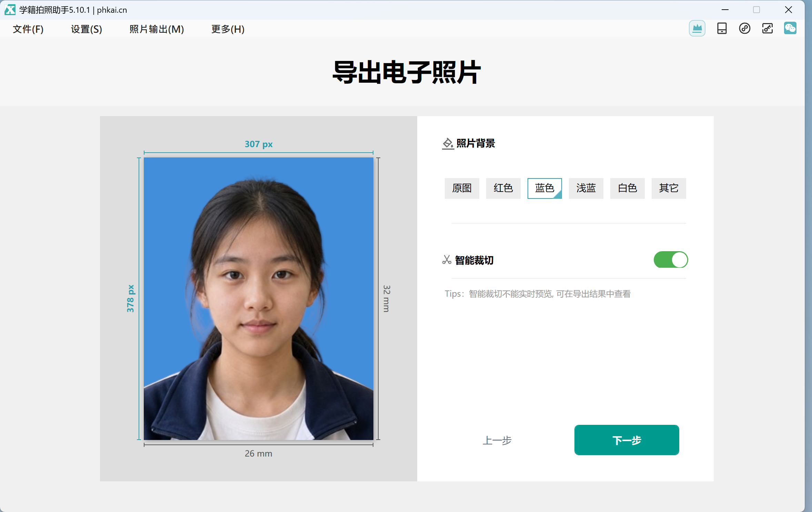Open the 设置(S) menu
Viewport: 812px width, 512px height.
87,29
